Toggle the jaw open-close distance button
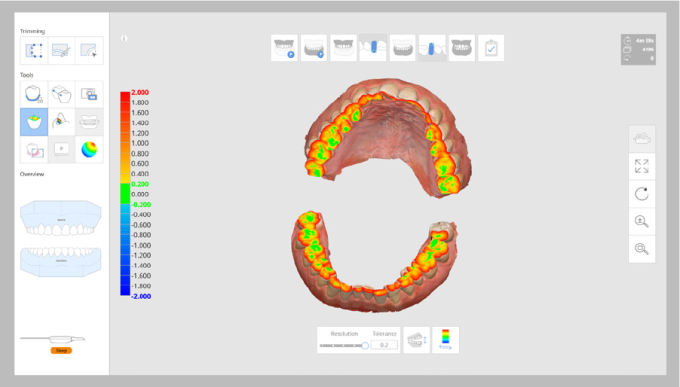 (417, 340)
